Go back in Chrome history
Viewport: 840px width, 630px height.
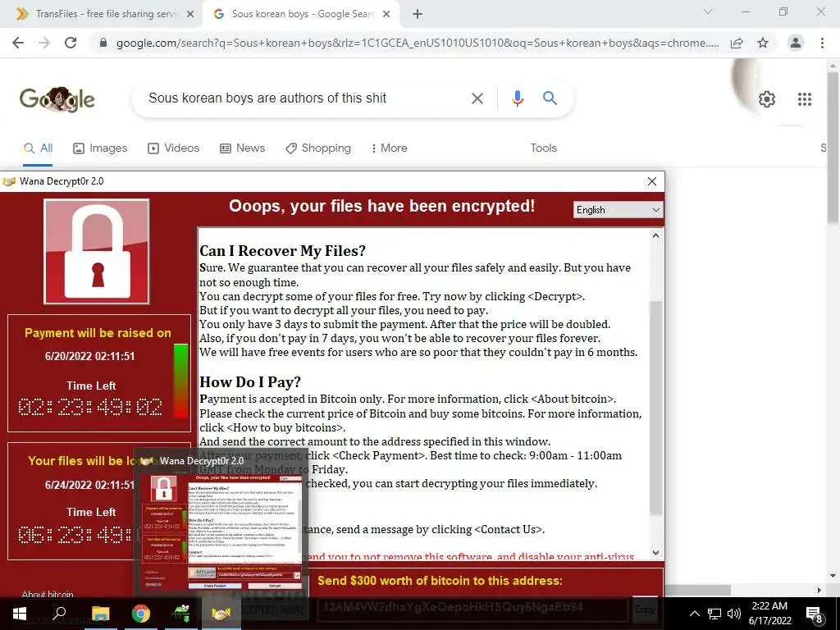(18, 43)
